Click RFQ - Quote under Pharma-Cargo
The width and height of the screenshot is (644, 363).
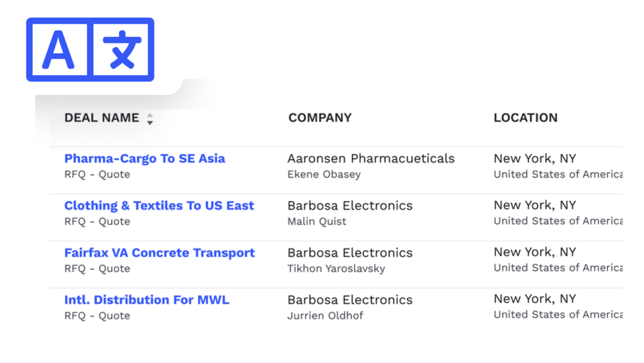pyautogui.click(x=97, y=174)
